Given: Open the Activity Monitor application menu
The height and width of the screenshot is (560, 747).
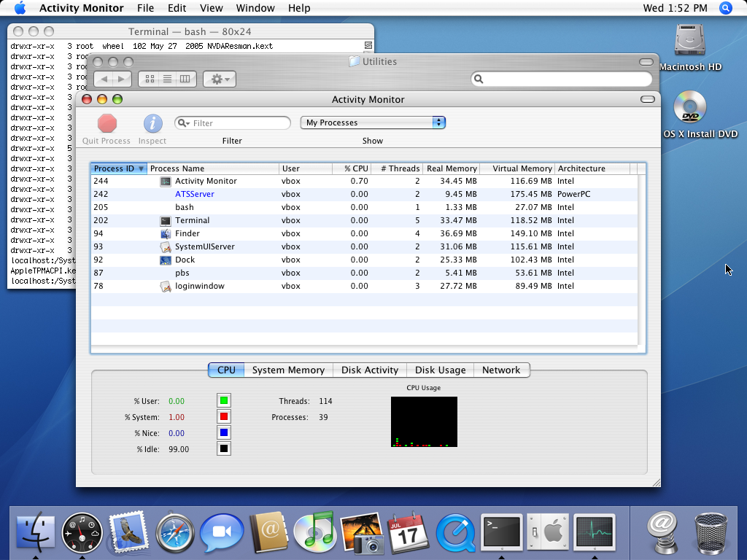Looking at the screenshot, I should pos(82,8).
